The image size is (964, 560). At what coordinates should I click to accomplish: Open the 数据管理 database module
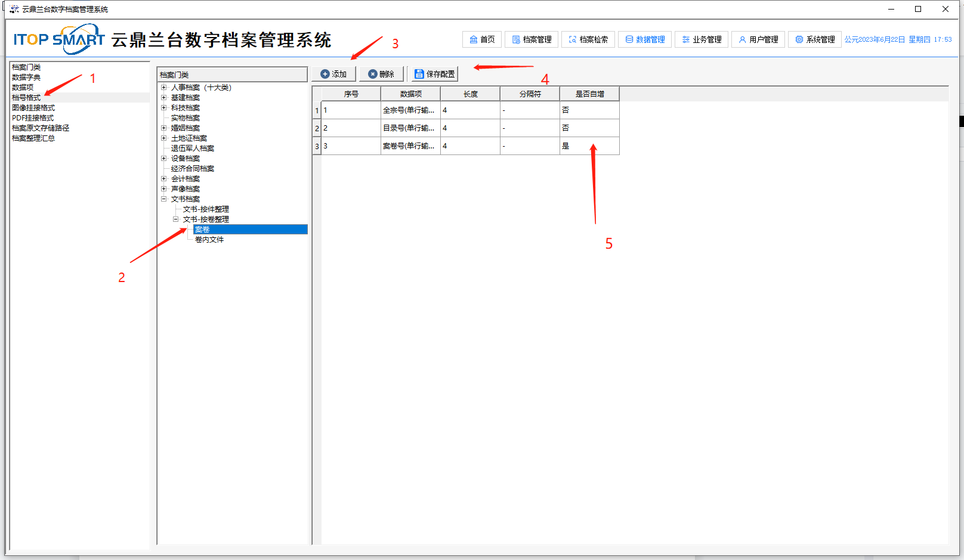click(x=644, y=39)
